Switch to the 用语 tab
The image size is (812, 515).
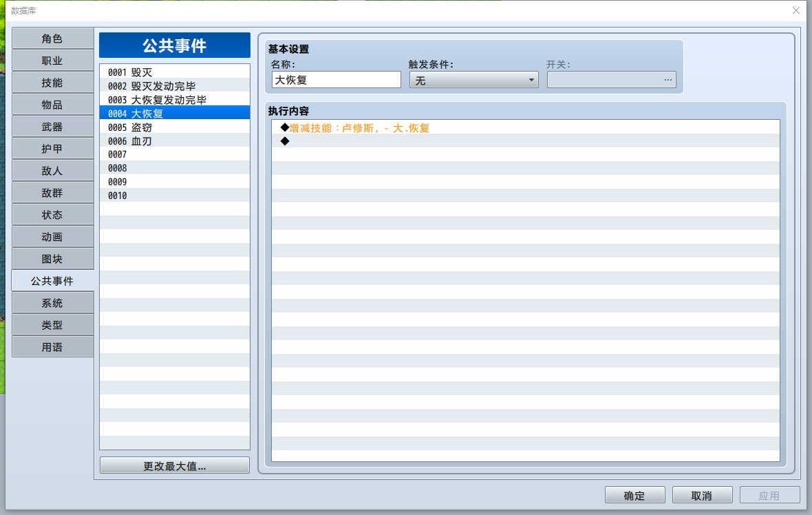(x=53, y=346)
